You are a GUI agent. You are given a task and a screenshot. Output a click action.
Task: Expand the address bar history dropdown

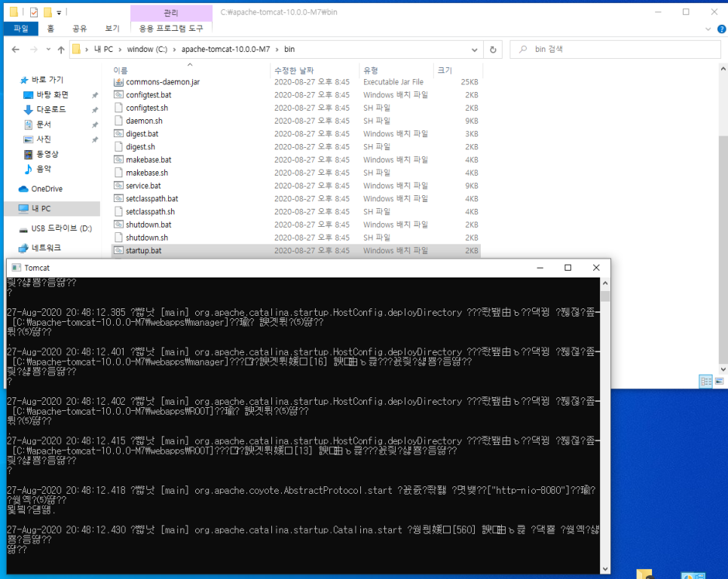475,50
